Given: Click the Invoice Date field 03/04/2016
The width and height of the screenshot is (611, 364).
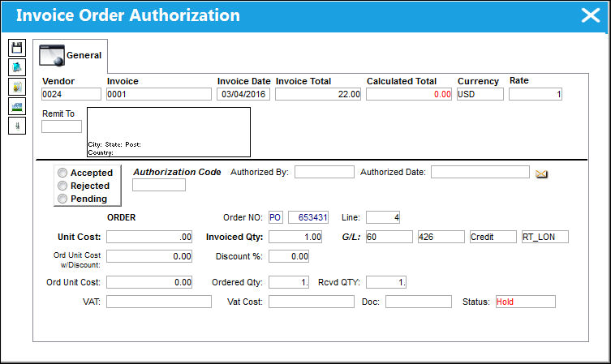Looking at the screenshot, I should coord(243,94).
